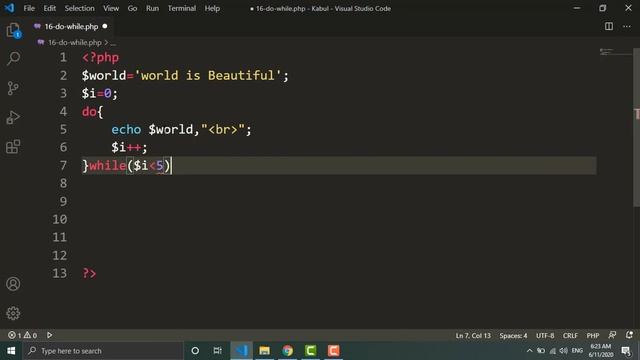Open the Search view in activity bar
The height and width of the screenshot is (360, 640).
13,58
